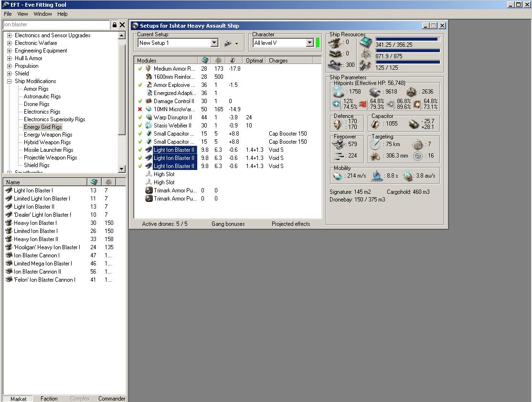Click the powergrid usage bar 871.9 / 875

coord(408,51)
